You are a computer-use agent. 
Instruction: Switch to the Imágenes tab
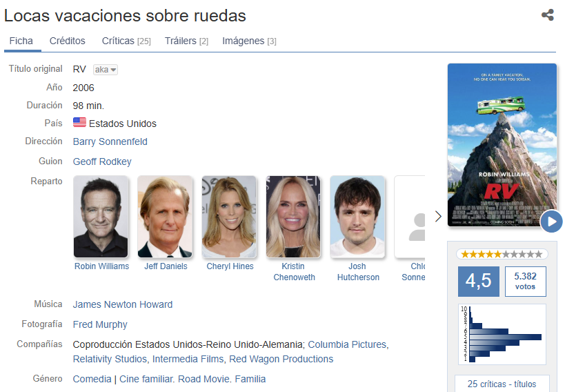click(x=249, y=41)
